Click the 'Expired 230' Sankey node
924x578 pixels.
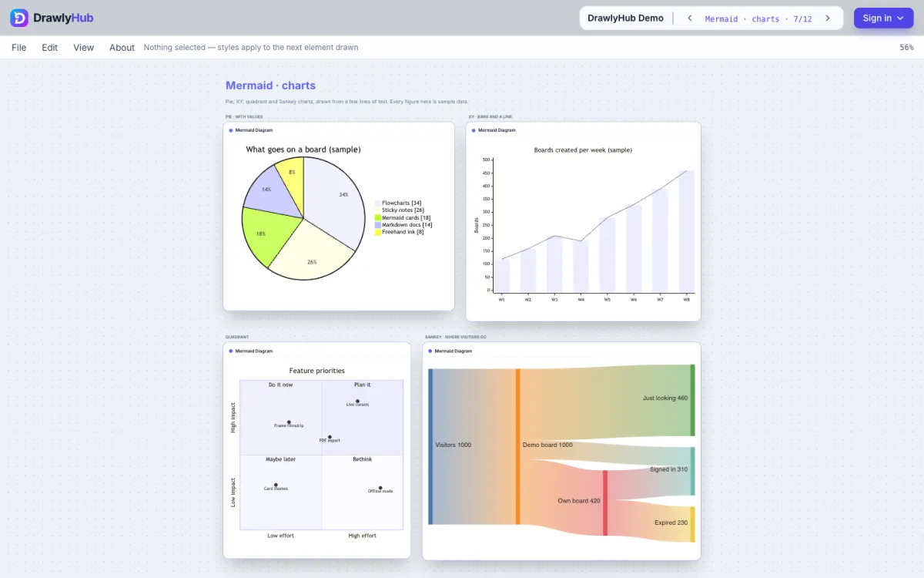point(692,524)
